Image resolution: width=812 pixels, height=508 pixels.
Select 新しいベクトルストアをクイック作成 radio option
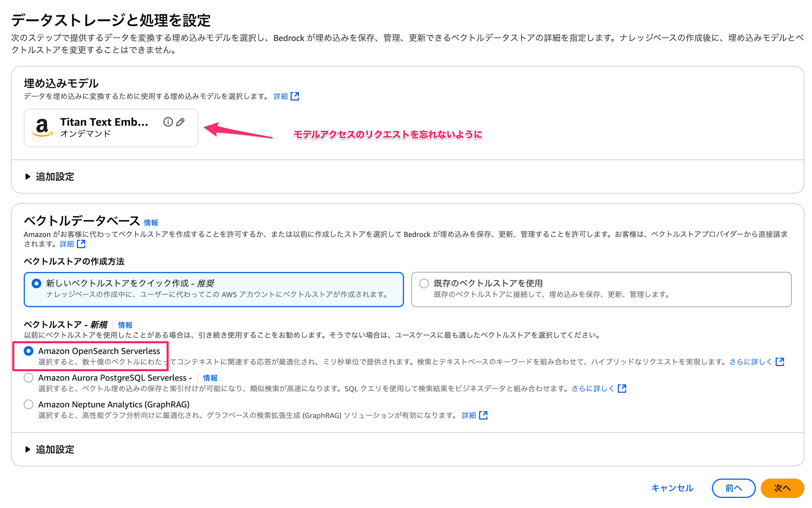[x=36, y=283]
